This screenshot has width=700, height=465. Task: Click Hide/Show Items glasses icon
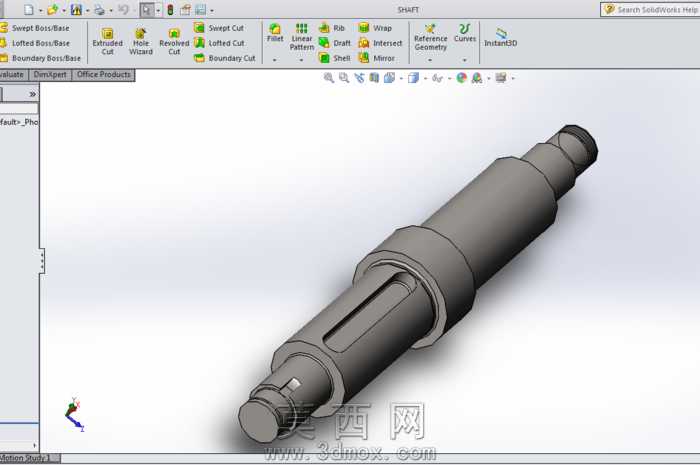[438, 78]
